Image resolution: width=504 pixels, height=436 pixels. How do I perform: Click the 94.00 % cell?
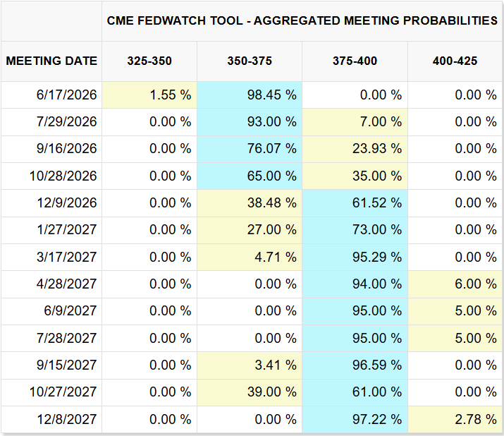click(355, 284)
